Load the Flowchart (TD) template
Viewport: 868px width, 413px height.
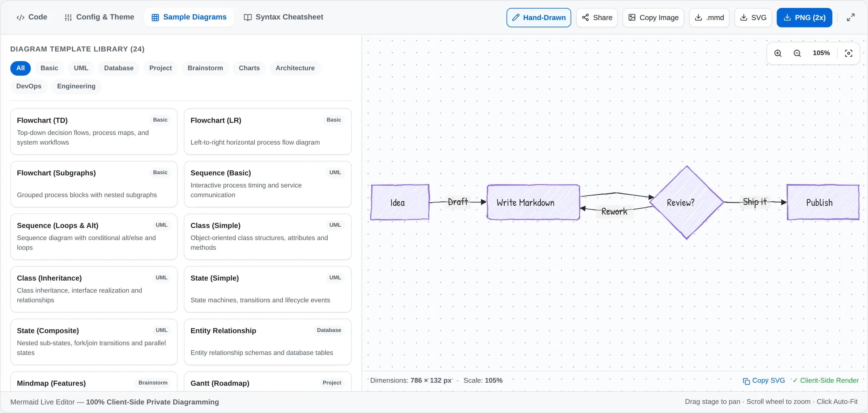pyautogui.click(x=94, y=132)
